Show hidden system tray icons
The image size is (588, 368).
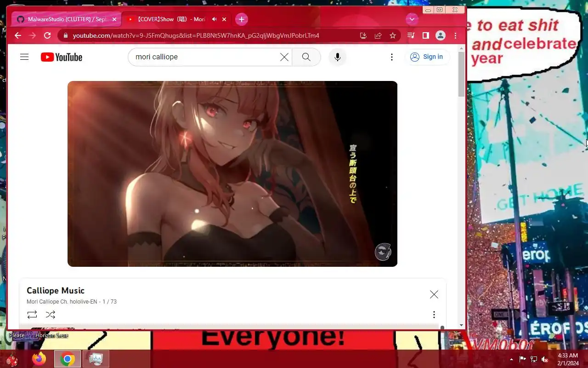(x=511, y=359)
